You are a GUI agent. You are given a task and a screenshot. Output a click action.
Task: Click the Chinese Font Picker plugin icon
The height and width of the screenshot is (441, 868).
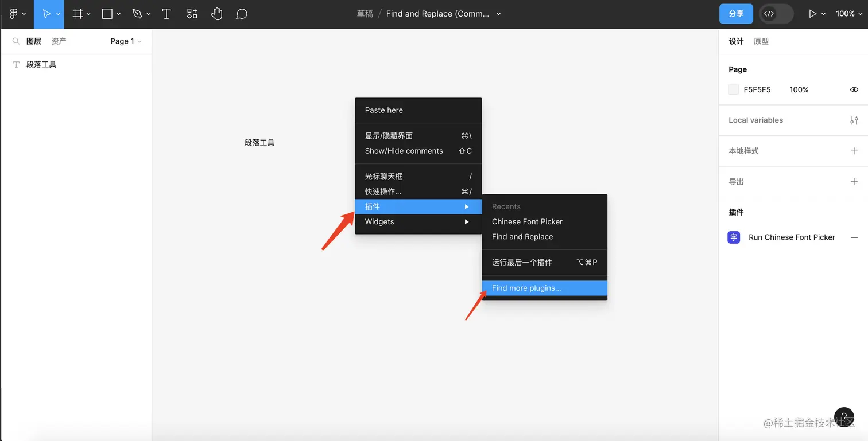(x=734, y=237)
